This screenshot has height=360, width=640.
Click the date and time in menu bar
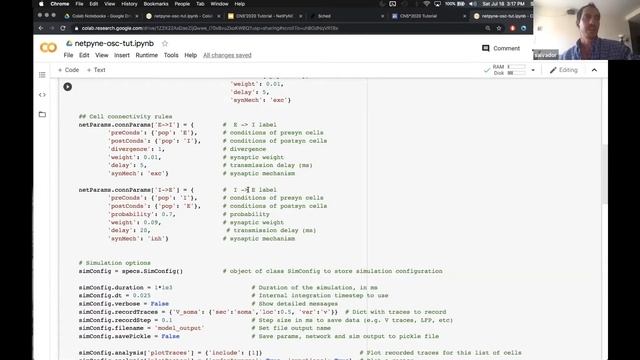503,4
